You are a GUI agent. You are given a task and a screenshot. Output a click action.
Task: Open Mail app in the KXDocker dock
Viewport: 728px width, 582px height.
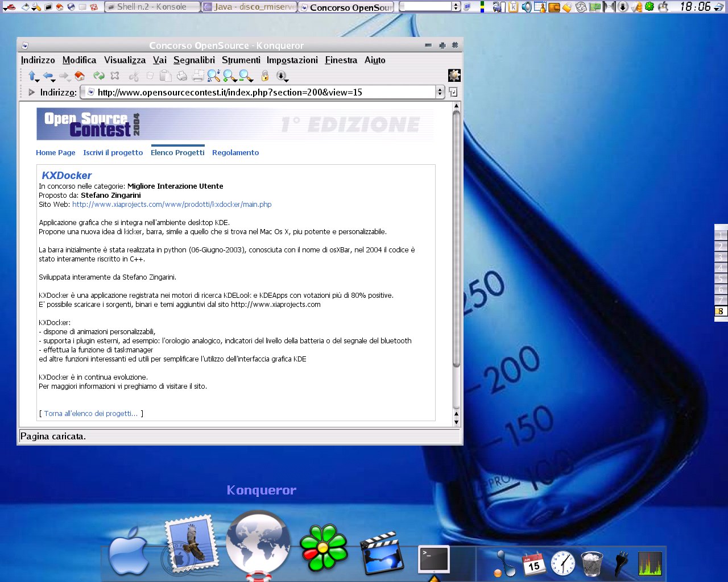click(x=191, y=543)
